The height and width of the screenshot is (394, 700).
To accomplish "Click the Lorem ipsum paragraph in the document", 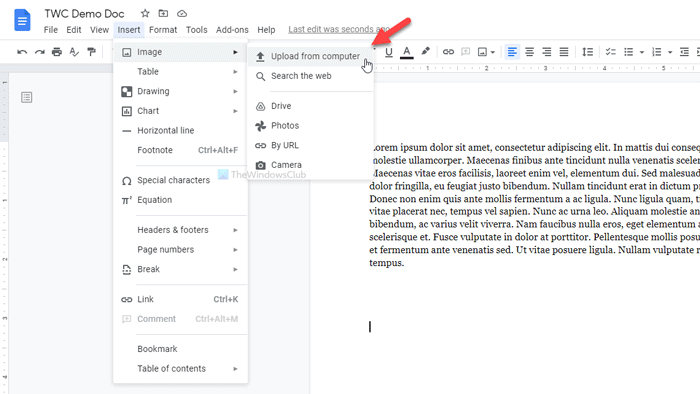I will pyautogui.click(x=534, y=205).
